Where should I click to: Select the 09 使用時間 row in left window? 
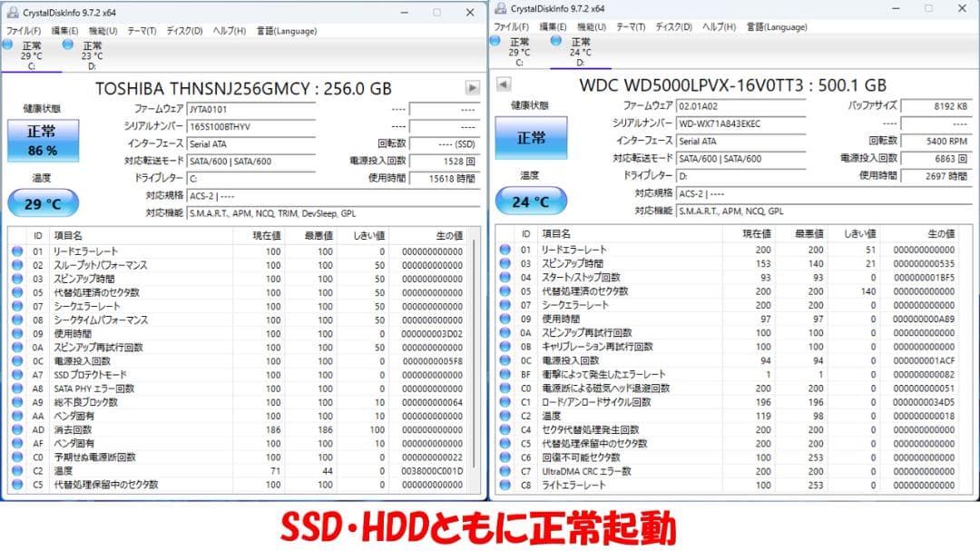238,333
